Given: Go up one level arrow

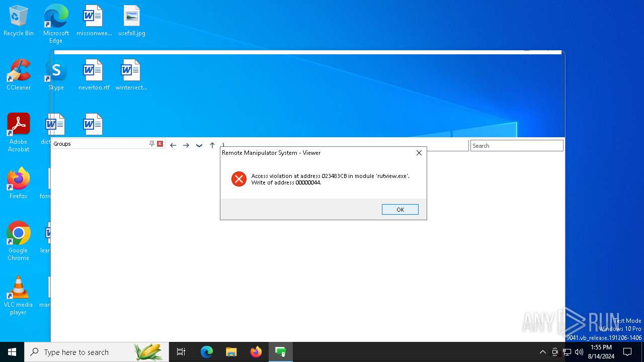Looking at the screenshot, I should click(x=212, y=145).
